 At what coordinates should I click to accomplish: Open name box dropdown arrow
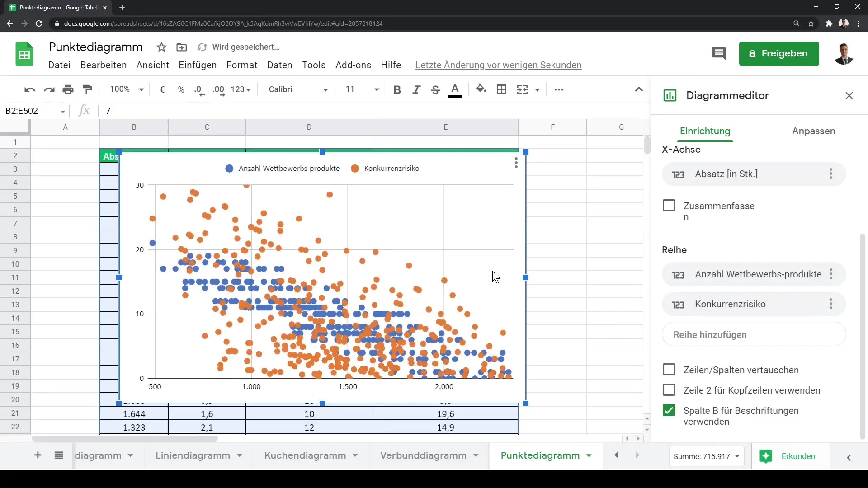tap(63, 111)
